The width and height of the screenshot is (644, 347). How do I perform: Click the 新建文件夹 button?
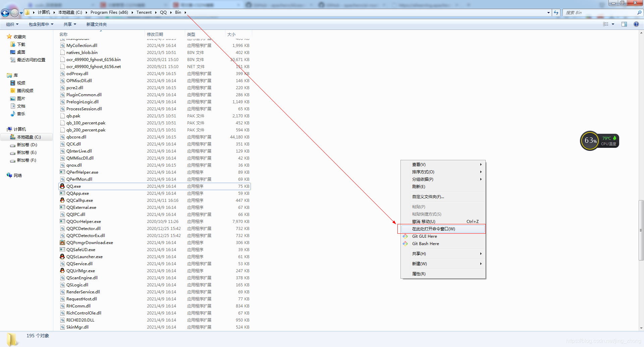tap(97, 24)
